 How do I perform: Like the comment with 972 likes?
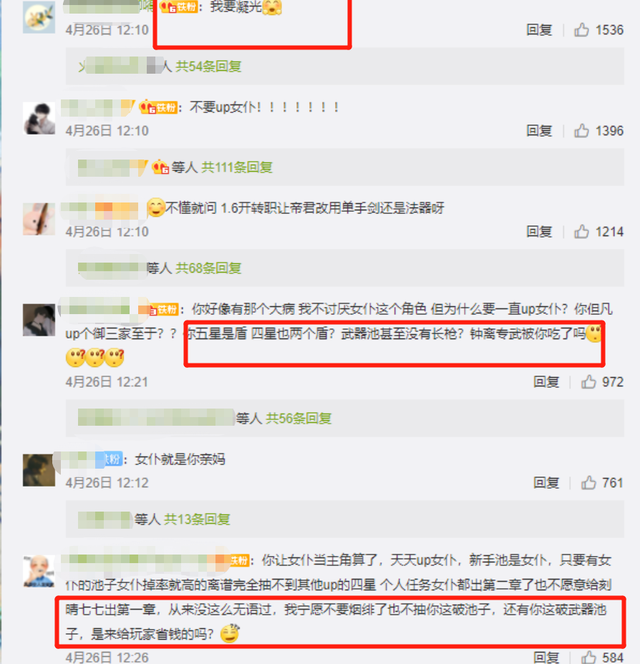(588, 382)
